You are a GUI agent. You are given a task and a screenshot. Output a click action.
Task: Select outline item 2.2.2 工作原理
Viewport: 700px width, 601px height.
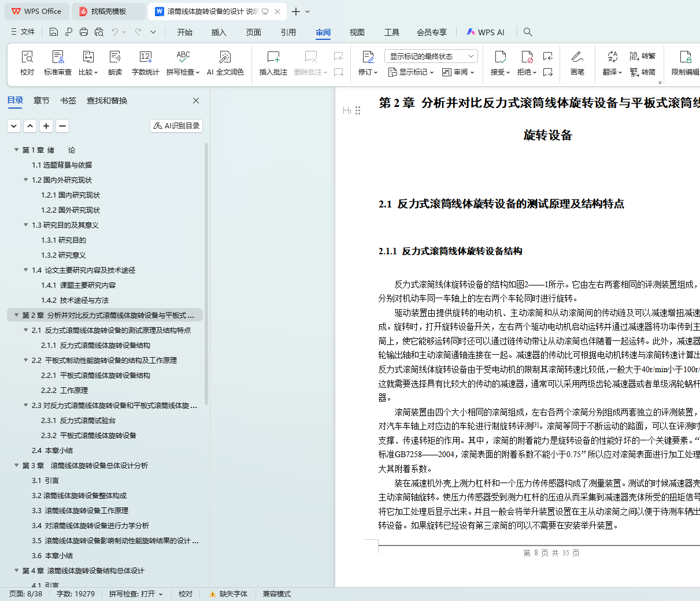64,390
